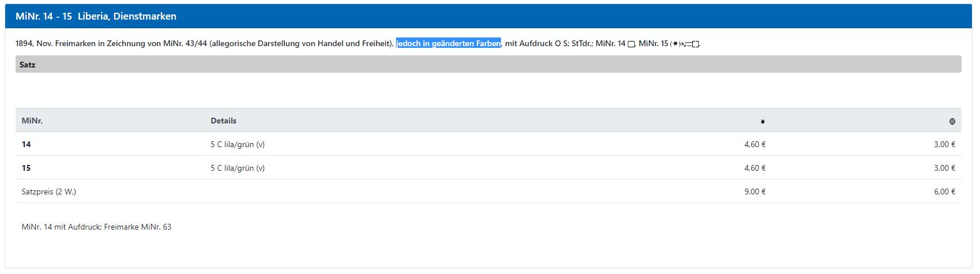The image size is (980, 274).
Task: Click the highlighted text "jedoch in geänderten Farben"
Action: point(448,43)
